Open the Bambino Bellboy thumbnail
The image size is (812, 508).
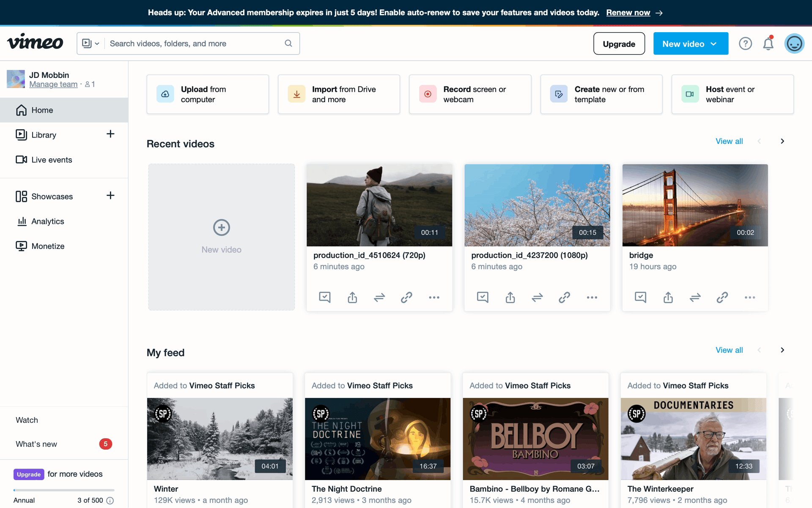pyautogui.click(x=535, y=439)
